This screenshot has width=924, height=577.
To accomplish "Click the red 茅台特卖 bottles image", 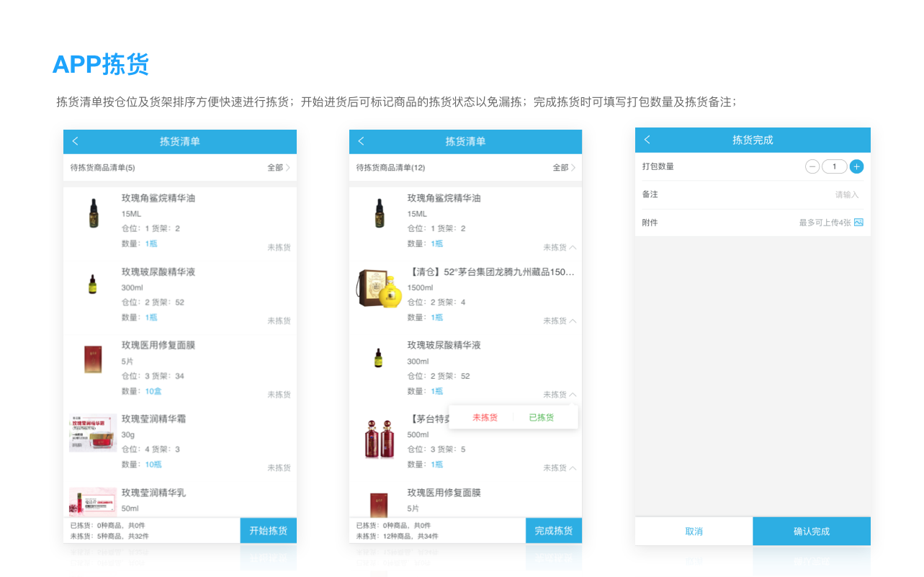I will 380,438.
